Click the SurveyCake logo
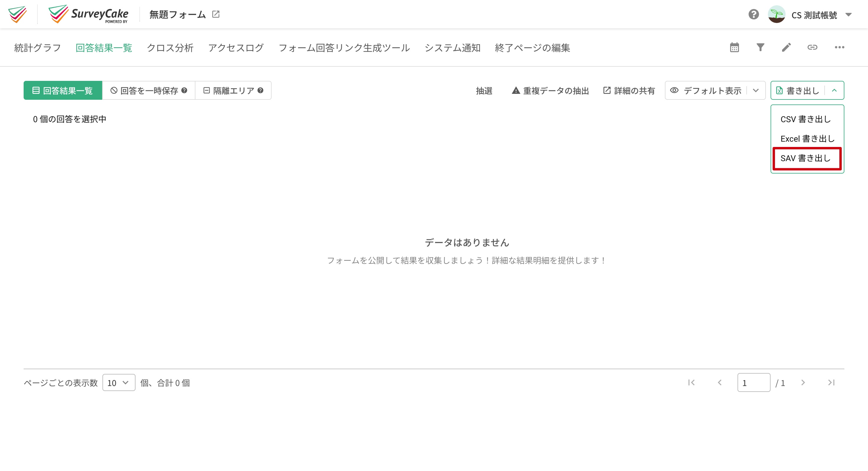Image resolution: width=868 pixels, height=471 pixels. pyautogui.click(x=88, y=14)
